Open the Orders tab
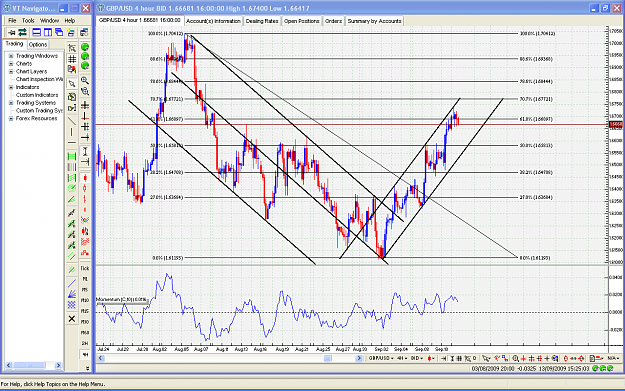This screenshot has width=625, height=391. [333, 21]
